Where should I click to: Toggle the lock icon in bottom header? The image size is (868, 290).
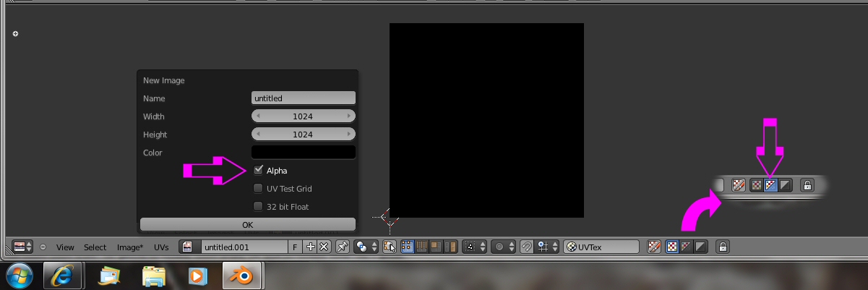(x=722, y=247)
